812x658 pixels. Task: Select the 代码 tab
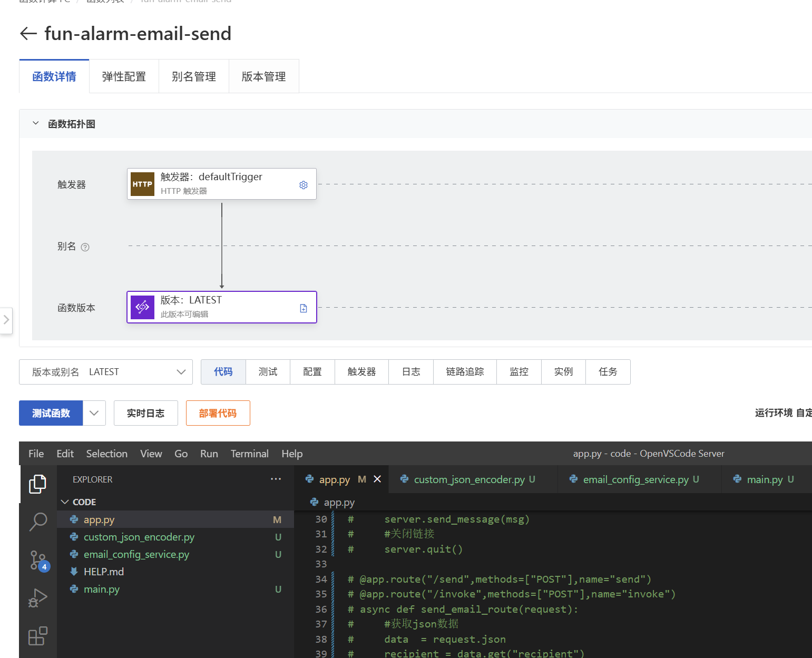pyautogui.click(x=223, y=372)
